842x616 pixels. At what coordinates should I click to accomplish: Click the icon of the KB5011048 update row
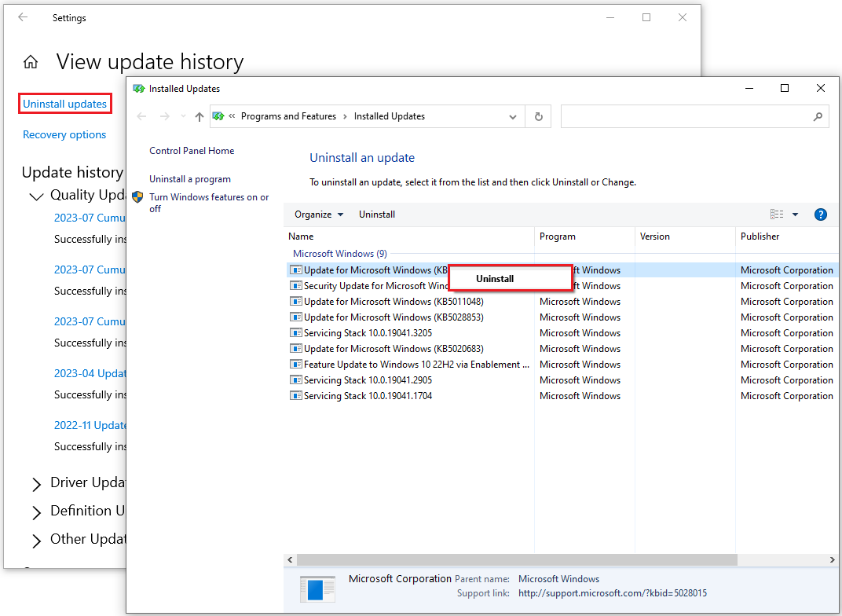coord(296,301)
